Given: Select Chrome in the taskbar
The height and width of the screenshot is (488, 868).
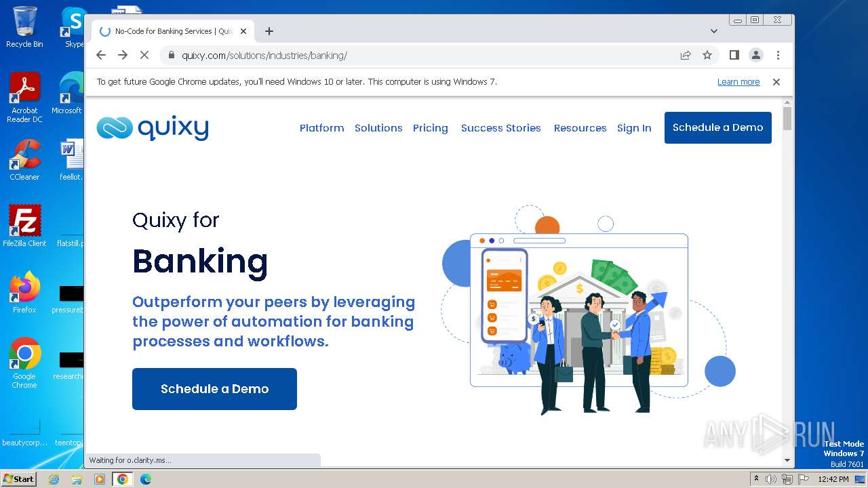Looking at the screenshot, I should 123,479.
